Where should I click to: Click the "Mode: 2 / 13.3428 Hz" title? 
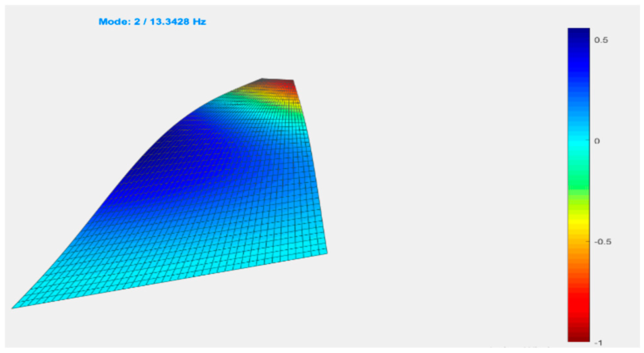tap(152, 22)
